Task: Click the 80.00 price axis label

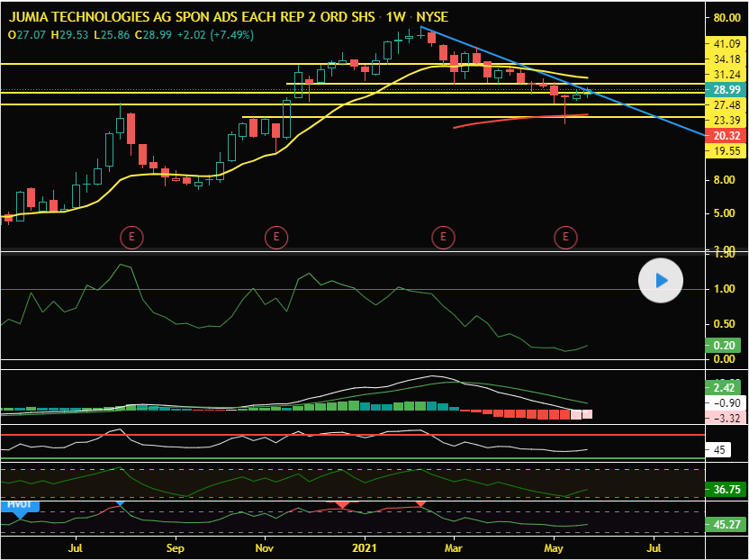Action: pyautogui.click(x=726, y=18)
